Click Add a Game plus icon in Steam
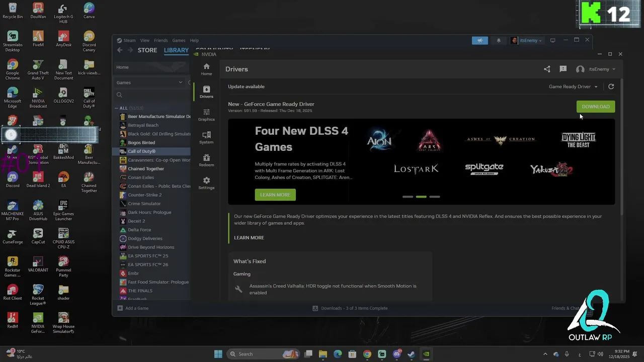The image size is (644, 362). (120, 308)
